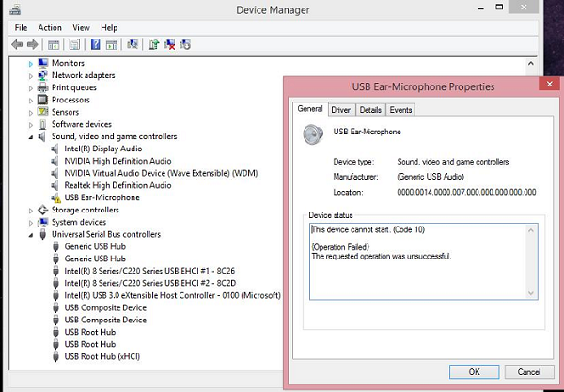Expand the Software devices node
This screenshot has height=392, width=564.
click(31, 125)
